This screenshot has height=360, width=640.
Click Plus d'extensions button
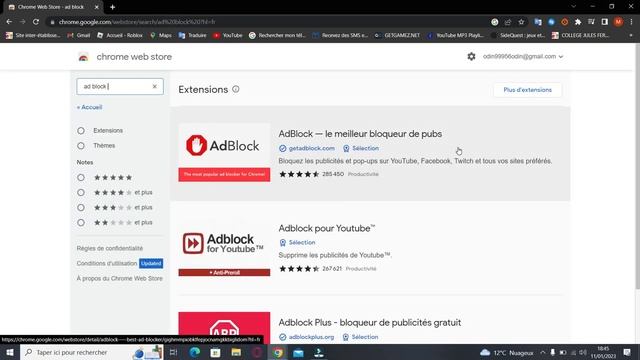point(527,90)
